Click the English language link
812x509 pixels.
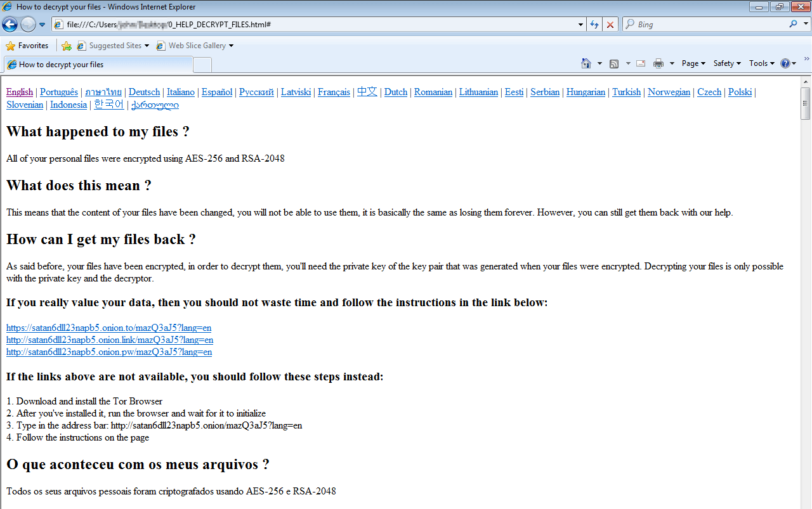coord(20,92)
